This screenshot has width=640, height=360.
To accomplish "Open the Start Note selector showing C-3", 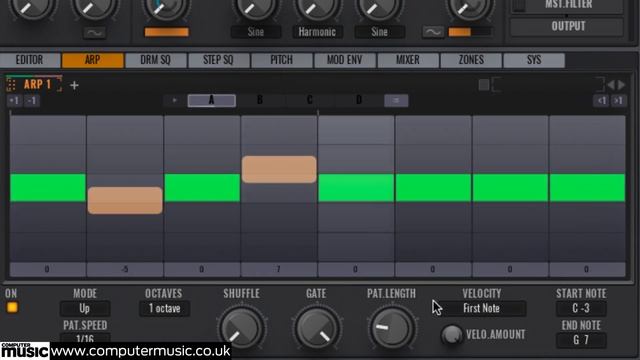I will point(581,309).
